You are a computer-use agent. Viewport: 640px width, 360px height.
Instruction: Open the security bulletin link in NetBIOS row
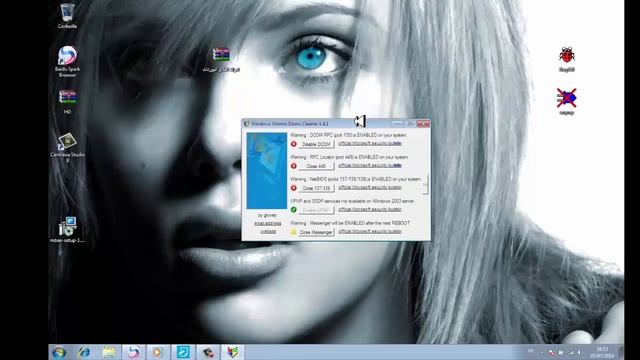point(370,188)
